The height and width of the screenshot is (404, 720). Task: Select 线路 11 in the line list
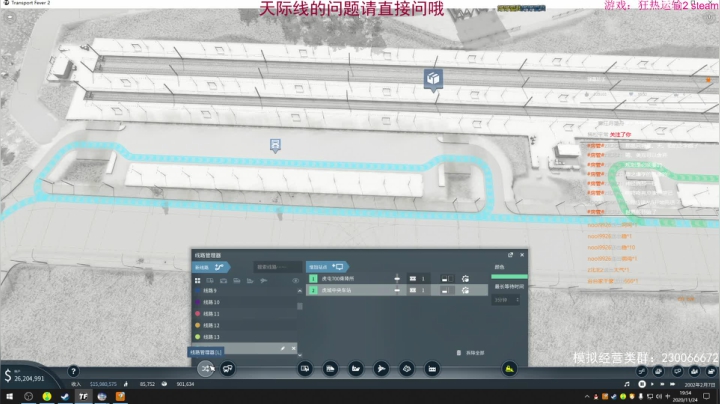point(244,314)
